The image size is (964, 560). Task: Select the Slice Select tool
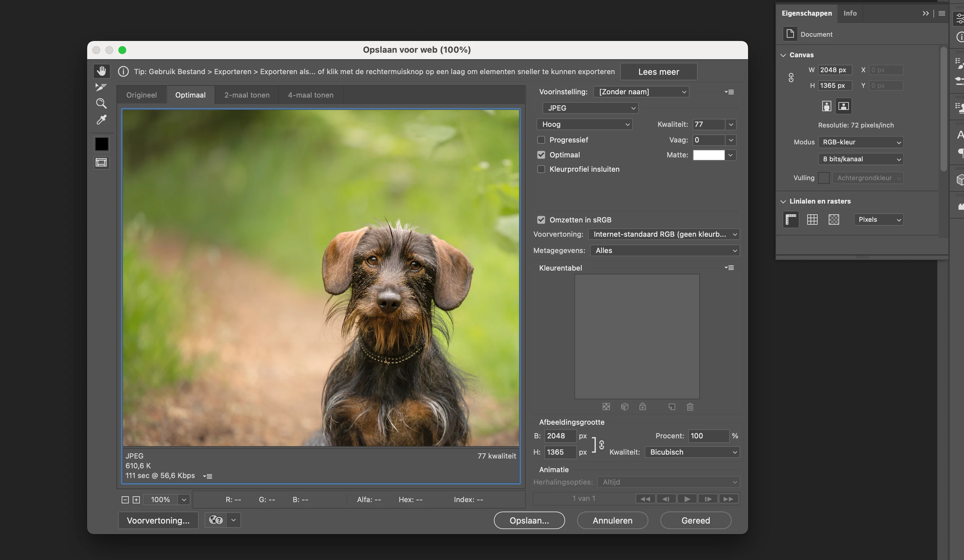pos(101,87)
